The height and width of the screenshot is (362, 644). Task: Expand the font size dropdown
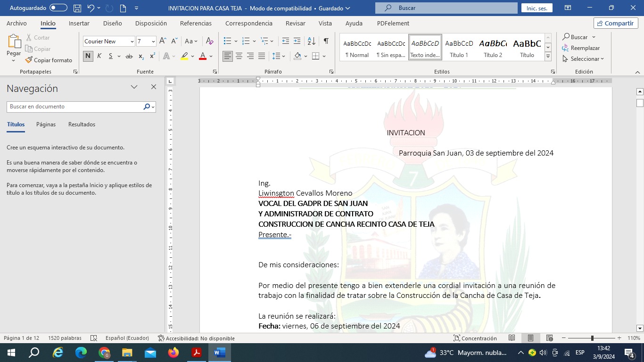click(153, 41)
